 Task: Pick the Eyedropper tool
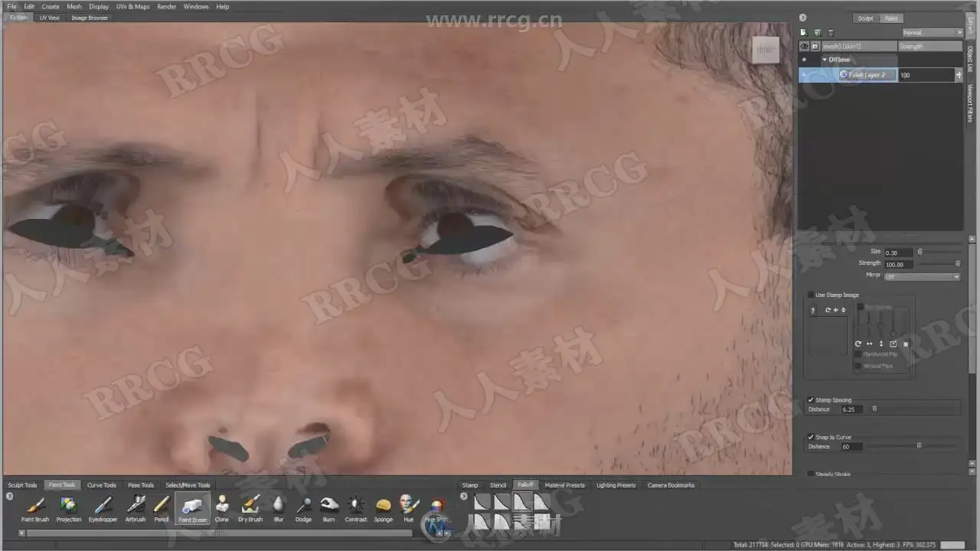click(103, 508)
